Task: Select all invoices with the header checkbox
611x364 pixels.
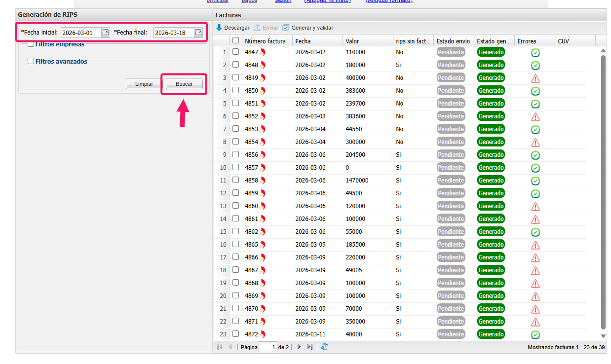Action: click(x=236, y=41)
